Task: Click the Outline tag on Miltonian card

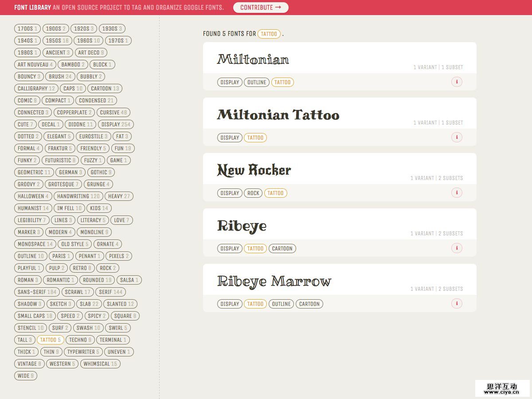Action: tap(257, 82)
